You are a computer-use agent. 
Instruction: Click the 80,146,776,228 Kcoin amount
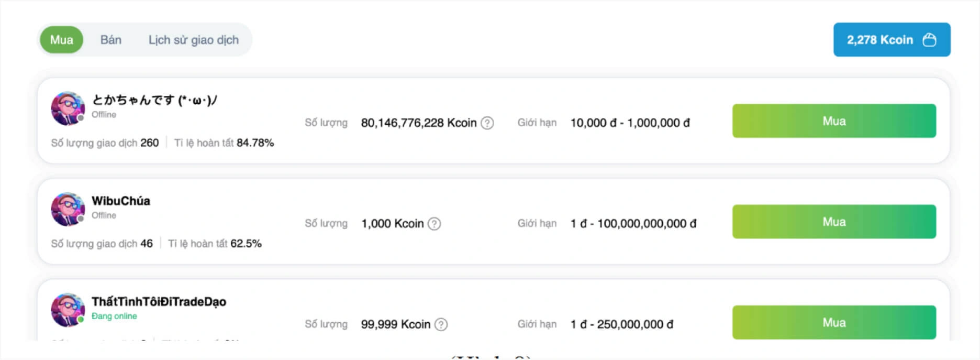[419, 123]
